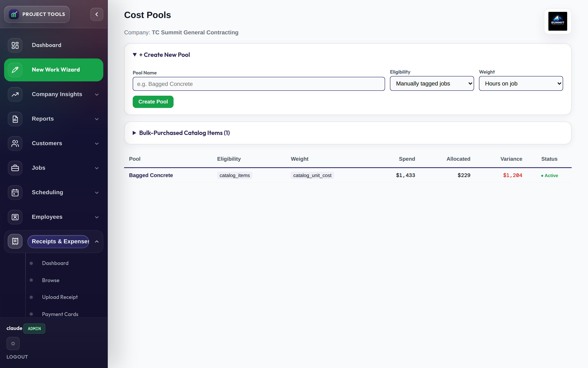Collapse the Receipts & Expenses chevron
The image size is (588, 368).
(97, 242)
